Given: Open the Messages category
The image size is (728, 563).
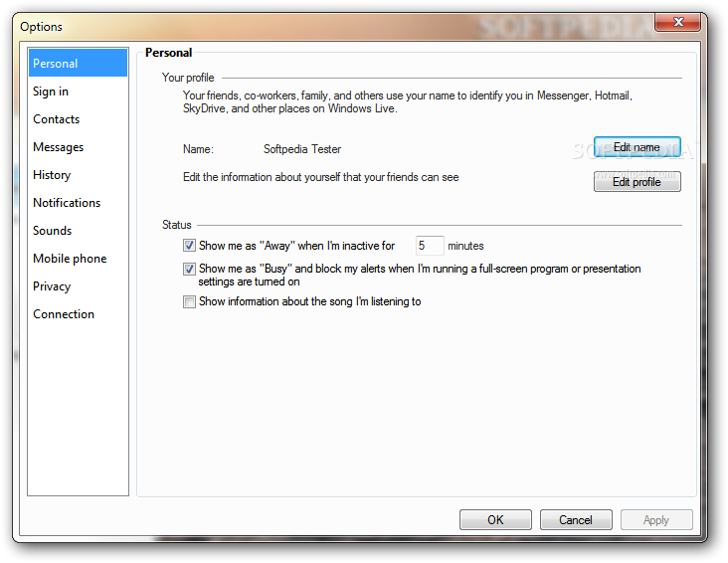Looking at the screenshot, I should click(78, 147).
